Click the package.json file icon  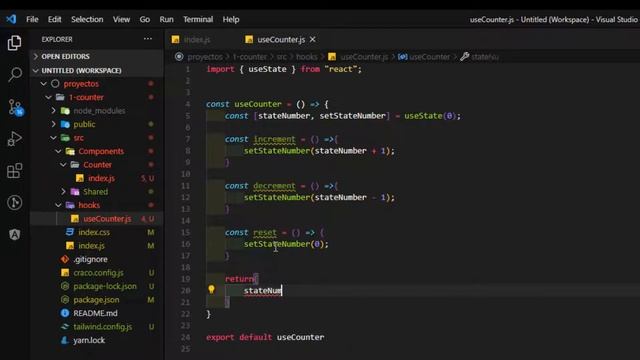tap(65, 300)
